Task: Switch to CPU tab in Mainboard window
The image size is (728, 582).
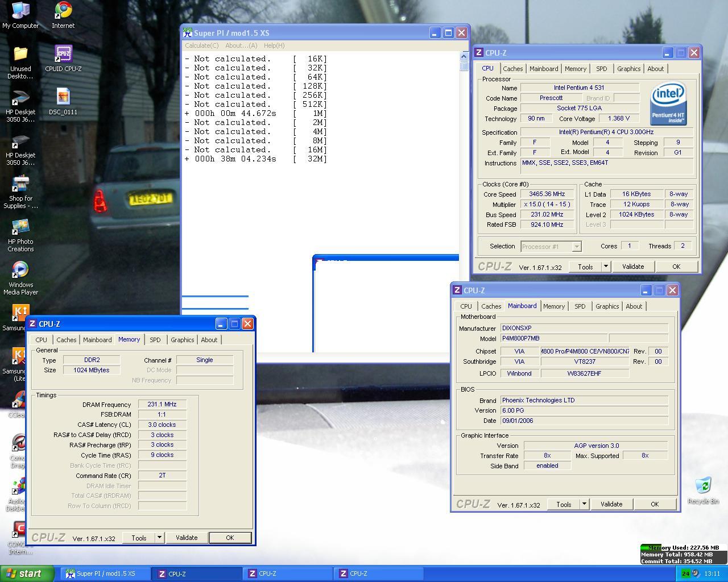Action: click(x=466, y=306)
